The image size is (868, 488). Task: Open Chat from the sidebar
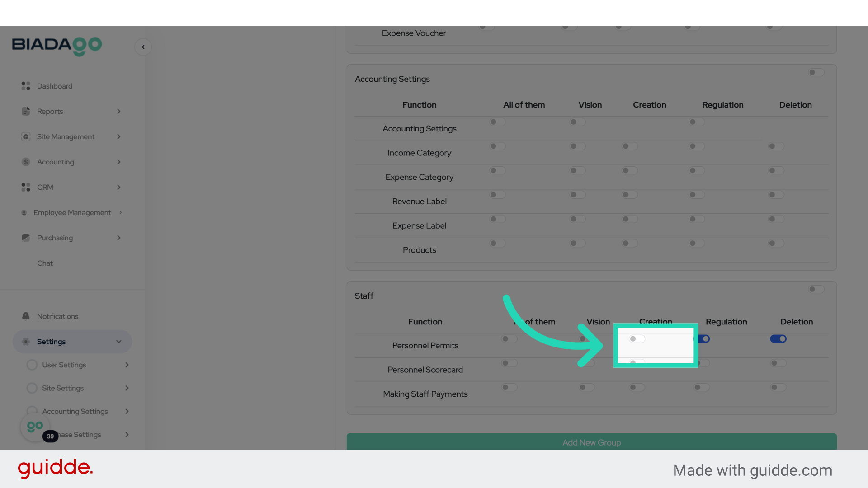tap(45, 263)
